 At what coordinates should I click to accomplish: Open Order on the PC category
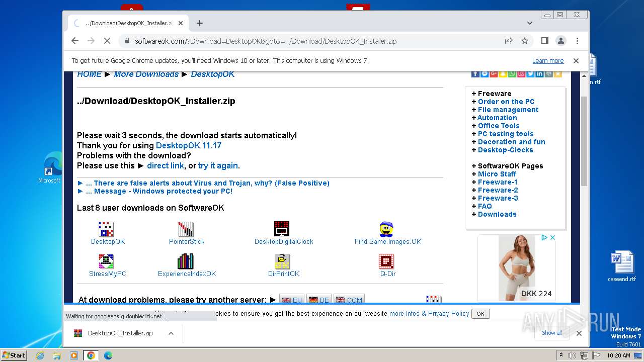point(506,102)
